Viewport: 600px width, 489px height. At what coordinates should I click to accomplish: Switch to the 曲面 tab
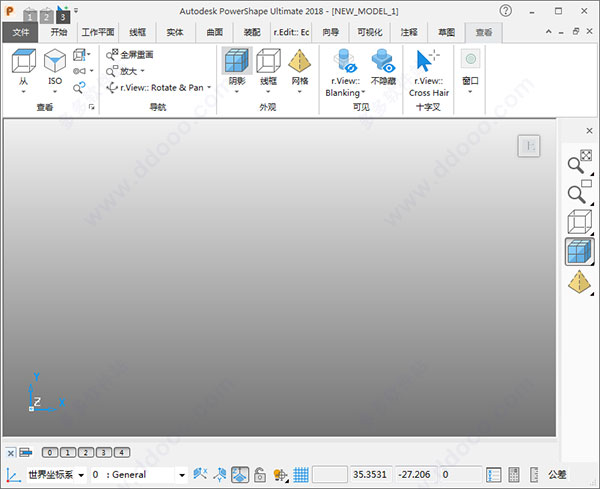(214, 32)
